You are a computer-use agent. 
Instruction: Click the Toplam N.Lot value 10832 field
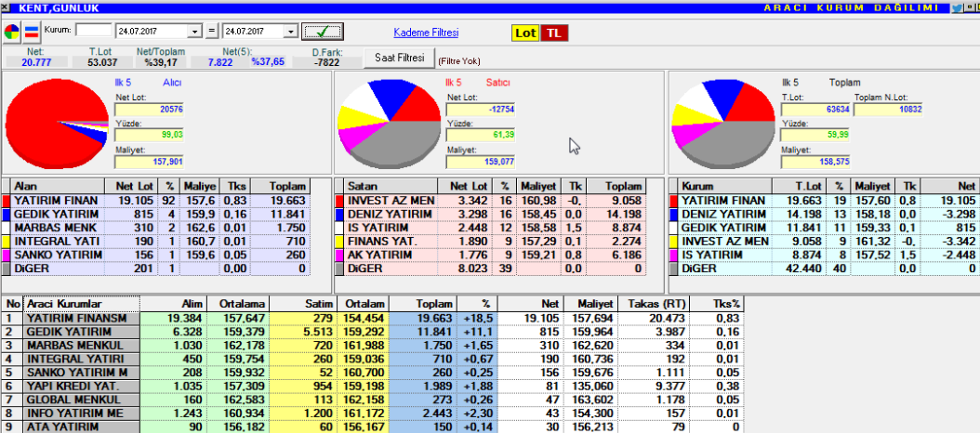[x=888, y=110]
